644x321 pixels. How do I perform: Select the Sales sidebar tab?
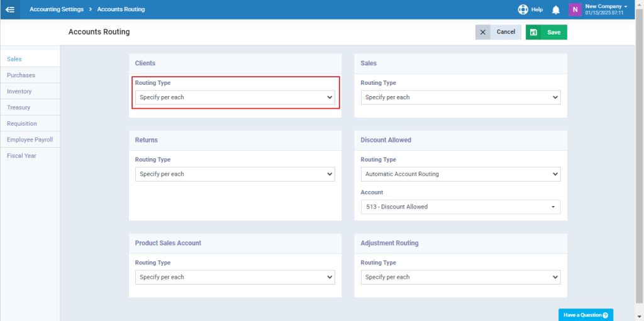click(x=30, y=59)
